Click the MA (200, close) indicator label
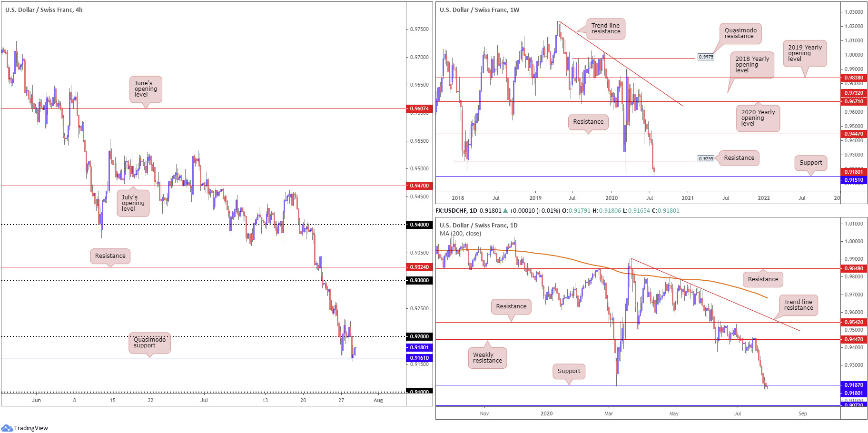 click(460, 233)
